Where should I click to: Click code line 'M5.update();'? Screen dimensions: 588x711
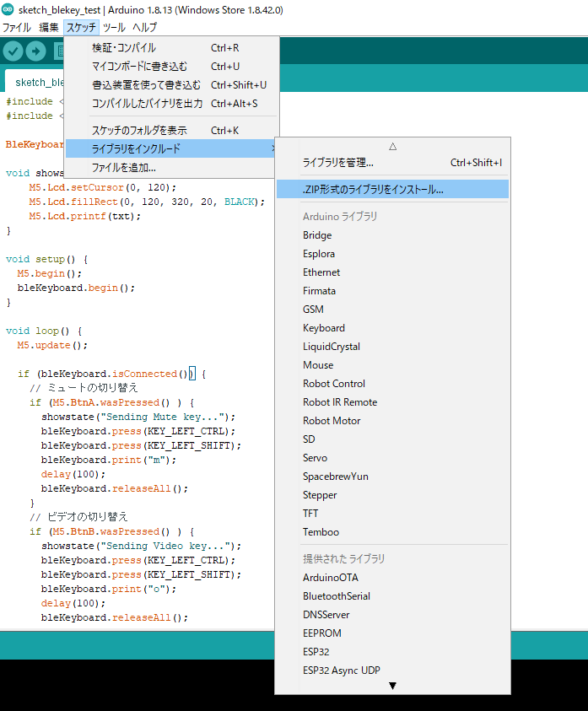pos(52,346)
